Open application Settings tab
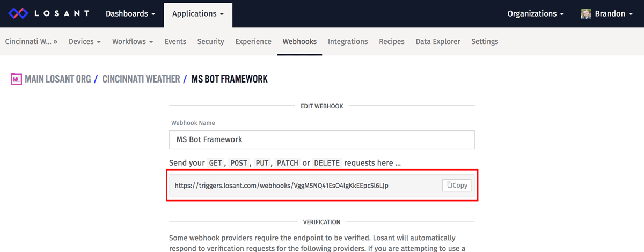Viewport: 644px width, 252px height. (485, 41)
